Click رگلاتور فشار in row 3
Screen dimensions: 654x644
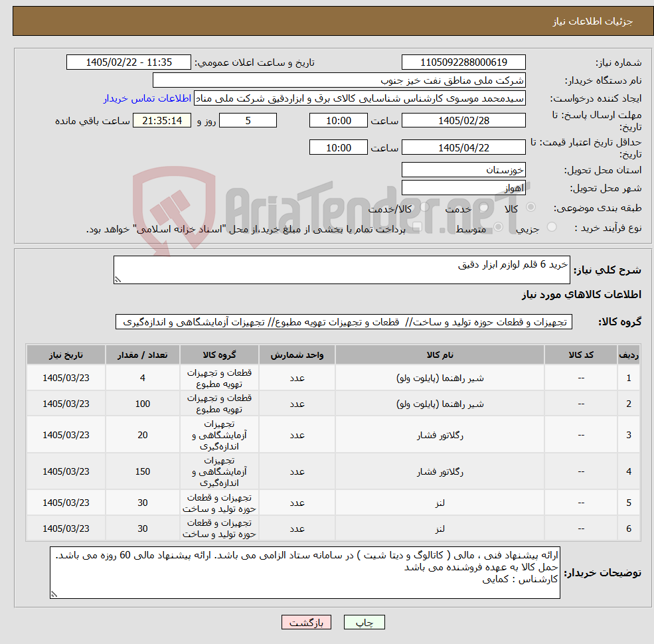click(x=440, y=435)
